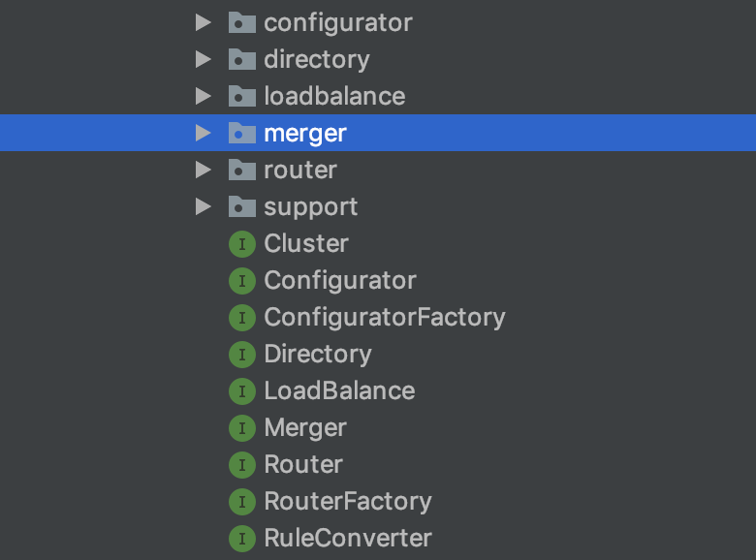Click the LoadBalance interface icon
Image resolution: width=756 pixels, height=560 pixels.
click(241, 391)
